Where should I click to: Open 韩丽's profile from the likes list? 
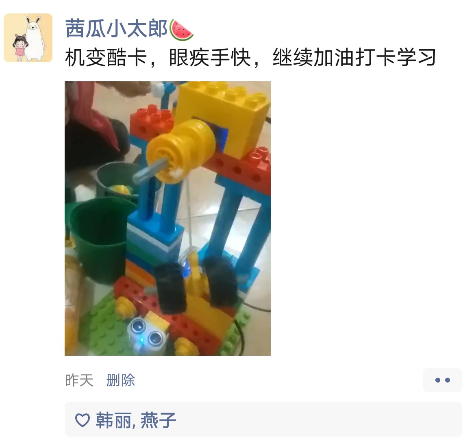(x=114, y=420)
